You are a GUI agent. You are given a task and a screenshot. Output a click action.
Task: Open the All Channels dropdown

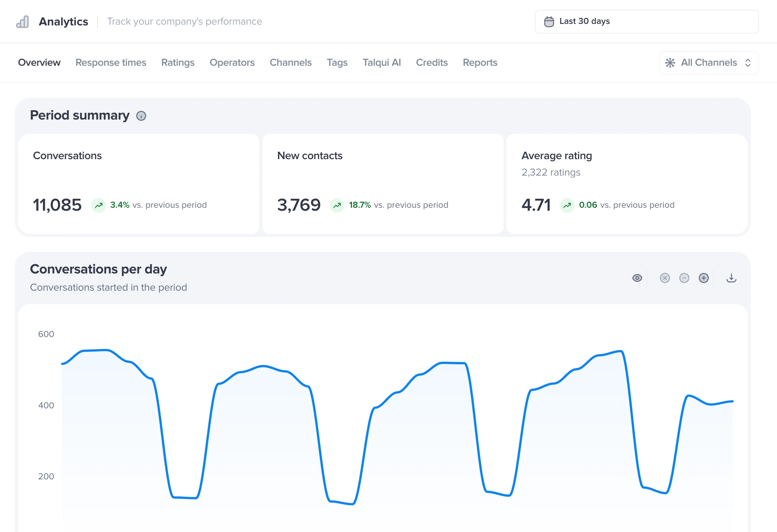[709, 62]
